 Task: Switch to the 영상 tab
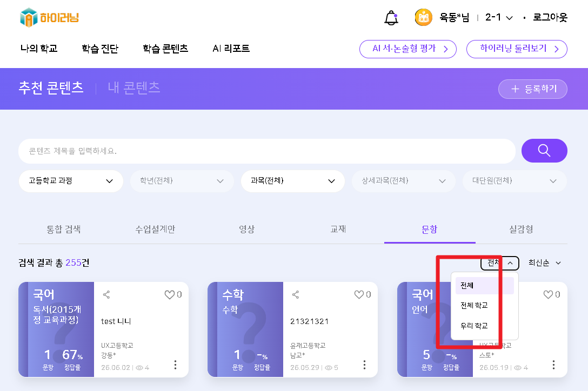247,229
